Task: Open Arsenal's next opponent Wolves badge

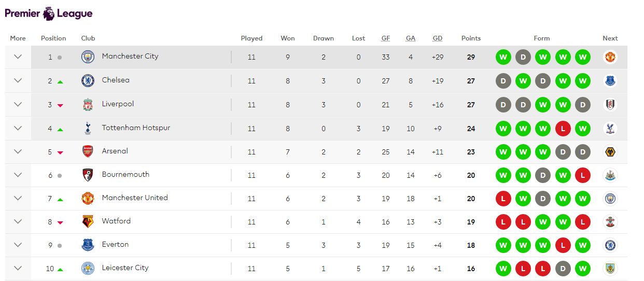Action: tap(610, 152)
